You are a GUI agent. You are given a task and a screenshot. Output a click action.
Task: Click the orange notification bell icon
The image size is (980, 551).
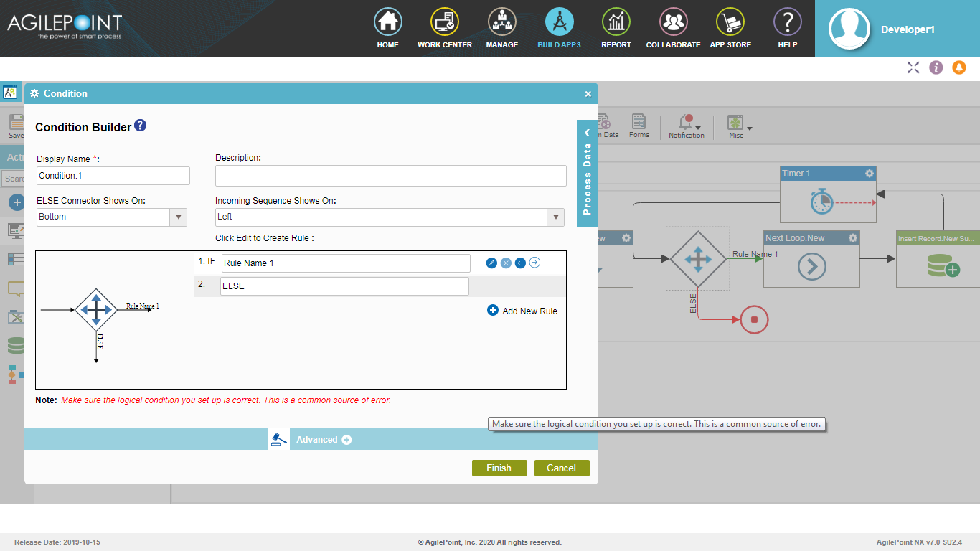[958, 67]
